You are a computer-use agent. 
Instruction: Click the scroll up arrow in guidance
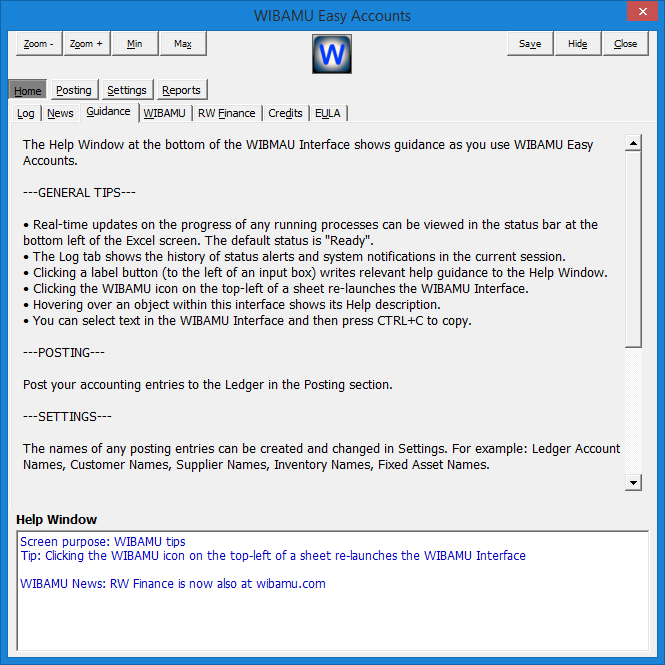point(632,143)
